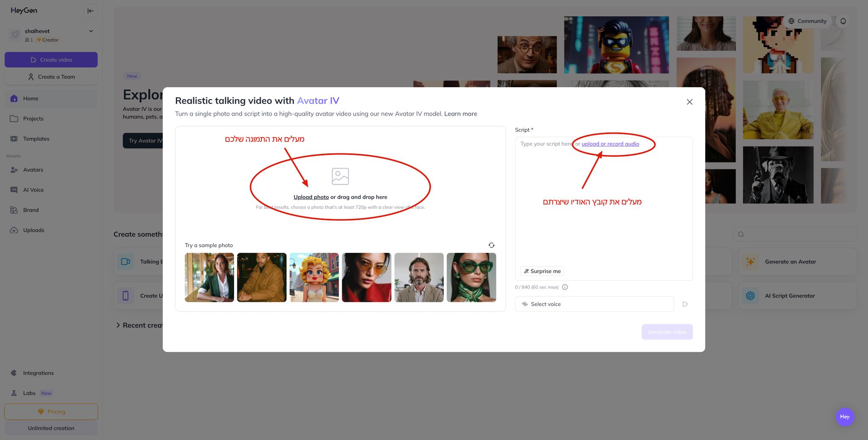Select the woman in red with sunglasses sample
The image size is (868, 440).
[x=367, y=277]
